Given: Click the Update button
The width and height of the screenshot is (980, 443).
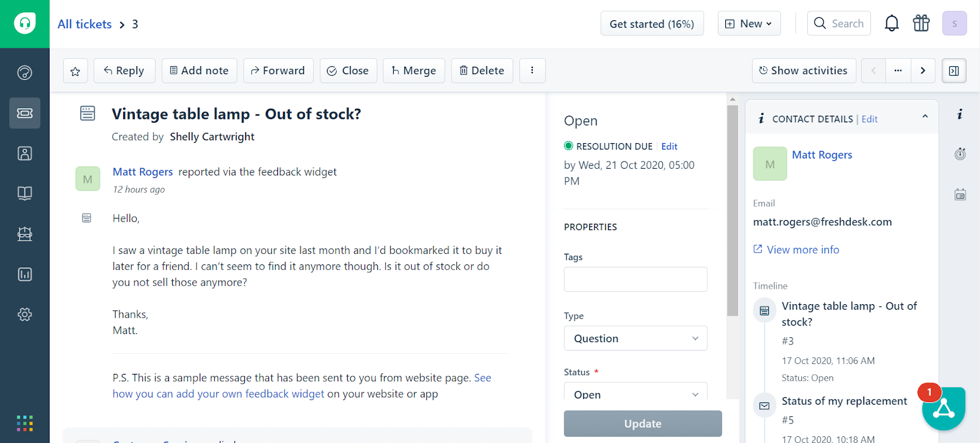Looking at the screenshot, I should (643, 423).
